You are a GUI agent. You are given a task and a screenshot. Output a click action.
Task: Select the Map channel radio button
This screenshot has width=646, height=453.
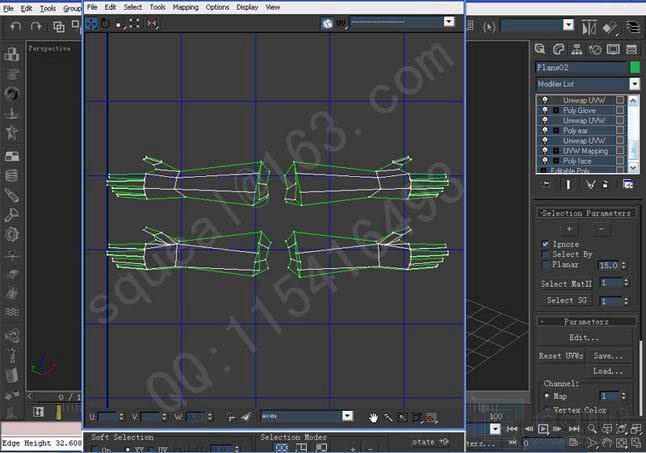click(x=547, y=396)
